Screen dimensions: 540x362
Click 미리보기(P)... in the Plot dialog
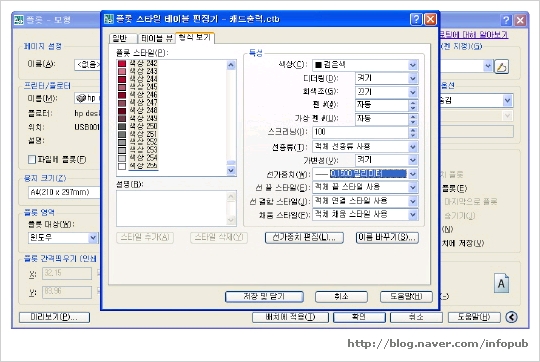click(54, 317)
